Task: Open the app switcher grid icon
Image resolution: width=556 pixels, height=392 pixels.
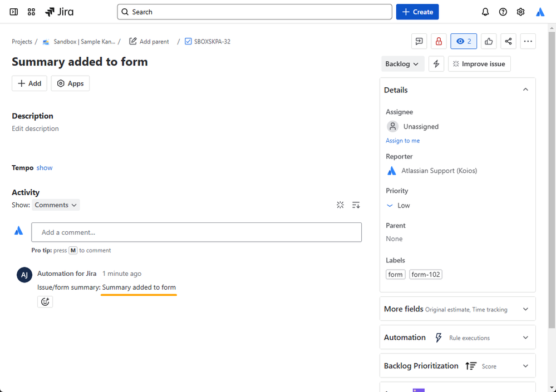Action: click(x=31, y=12)
